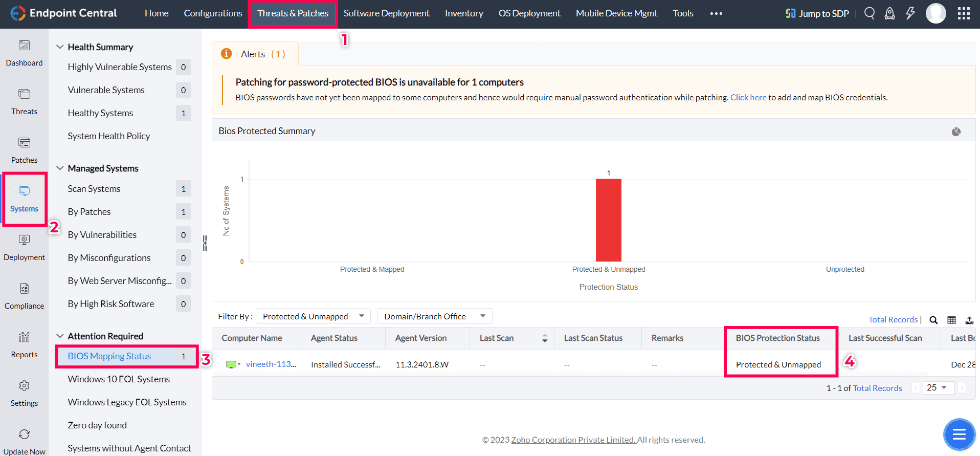Open Highly Vulnerable Systems item
The image size is (980, 456).
120,67
